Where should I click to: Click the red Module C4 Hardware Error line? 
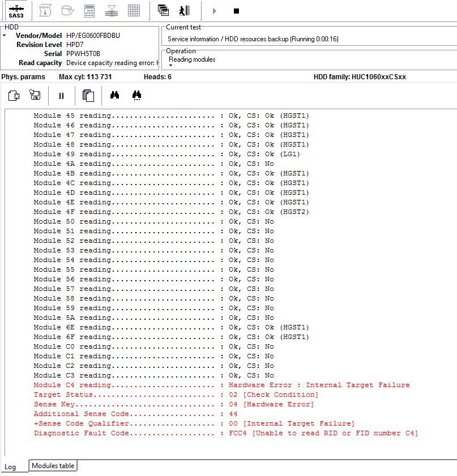point(221,385)
